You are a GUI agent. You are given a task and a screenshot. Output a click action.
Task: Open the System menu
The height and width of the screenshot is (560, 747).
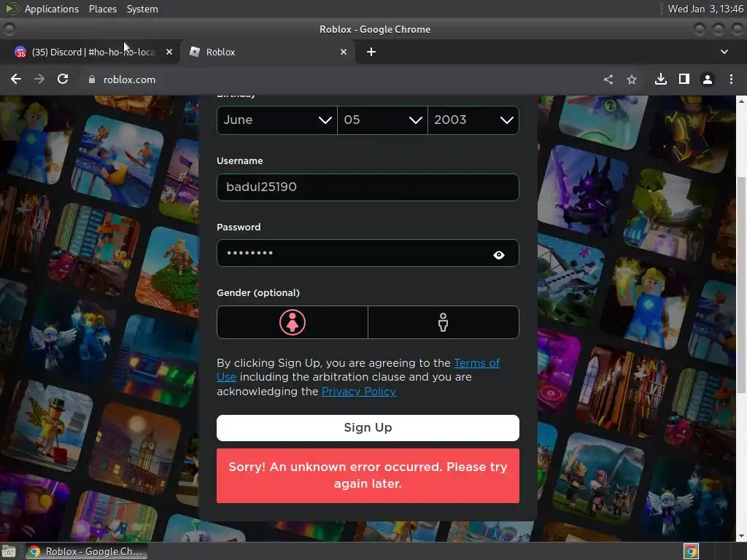click(x=142, y=9)
